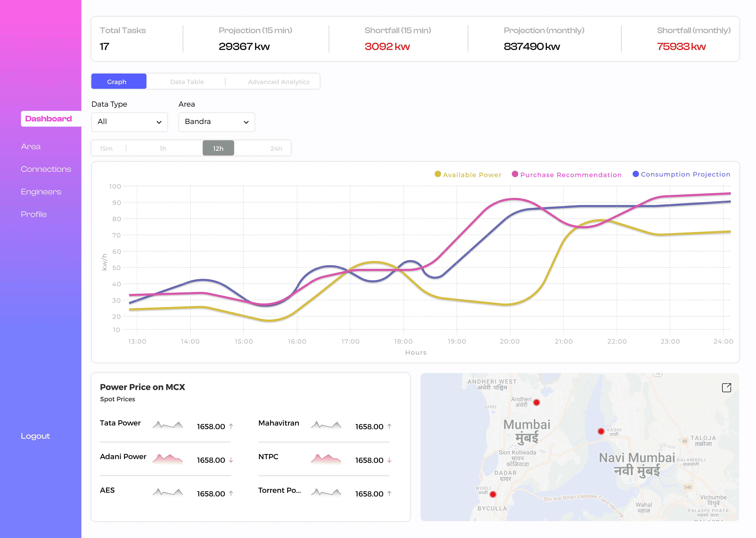756x538 pixels.
Task: Click the Area dropdown chevron arrow
Action: tap(246, 122)
